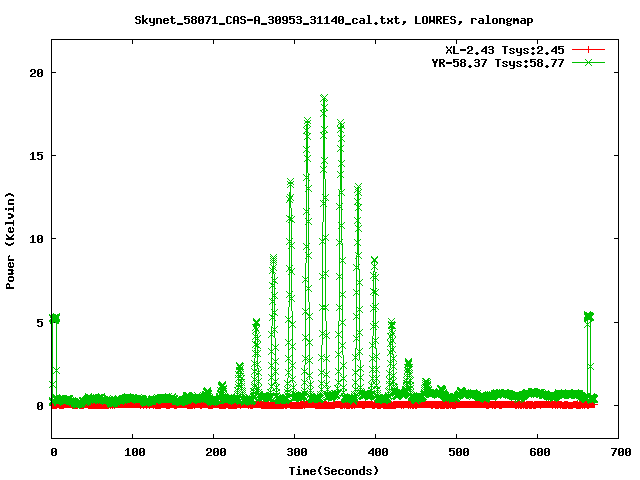Click x-axis tick label 700
Screen dimensions: 640x480
coord(621,452)
